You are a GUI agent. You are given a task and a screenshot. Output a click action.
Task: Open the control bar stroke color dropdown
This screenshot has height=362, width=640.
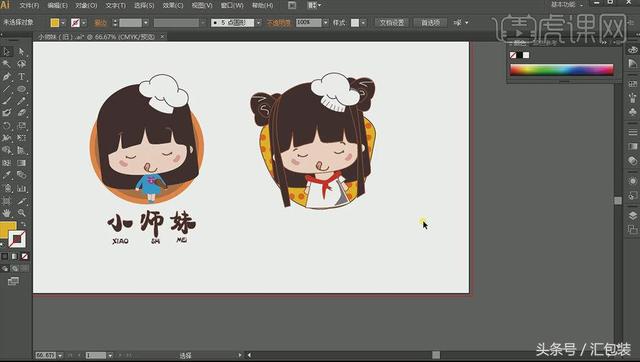click(84, 23)
